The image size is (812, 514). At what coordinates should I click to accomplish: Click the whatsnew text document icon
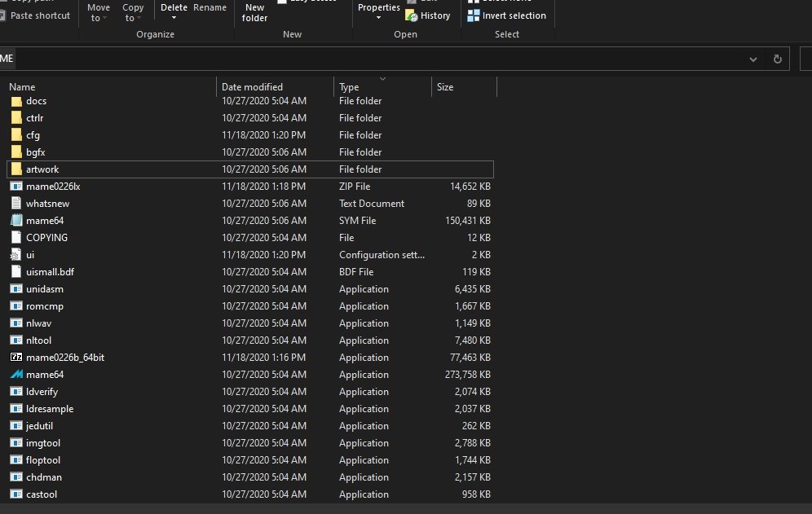16,204
